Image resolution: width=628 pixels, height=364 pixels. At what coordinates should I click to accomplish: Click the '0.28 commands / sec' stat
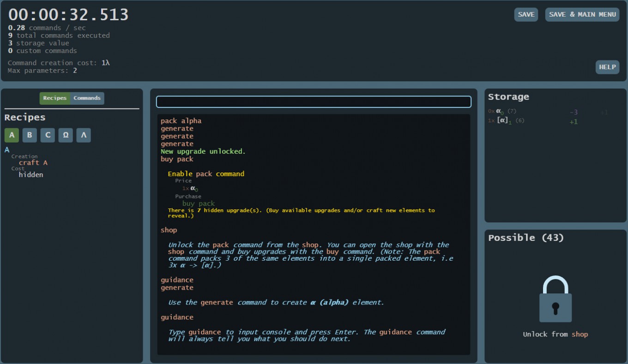pos(47,28)
